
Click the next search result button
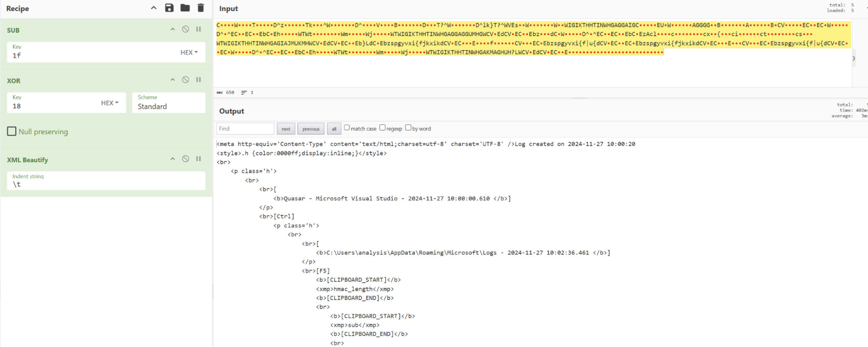click(x=286, y=129)
